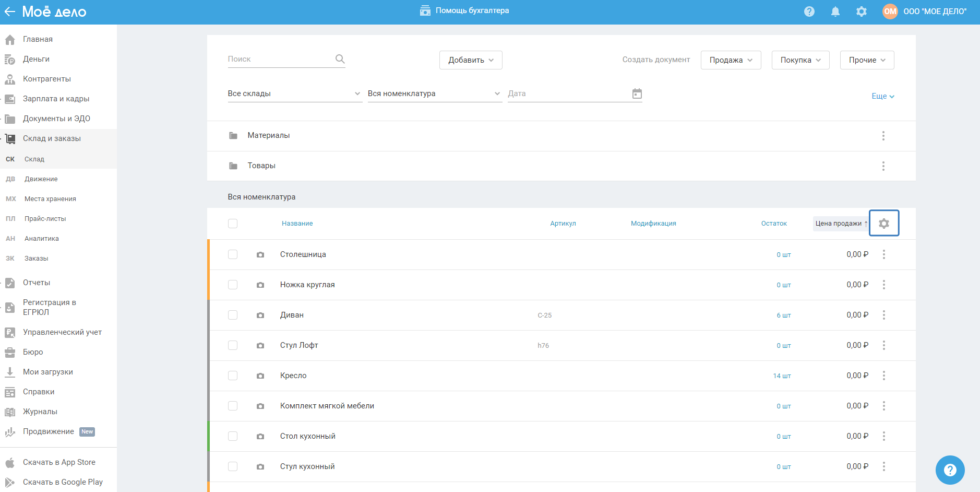Viewport: 980px width, 492px height.
Task: Open the Все склады dropdown
Action: point(294,93)
